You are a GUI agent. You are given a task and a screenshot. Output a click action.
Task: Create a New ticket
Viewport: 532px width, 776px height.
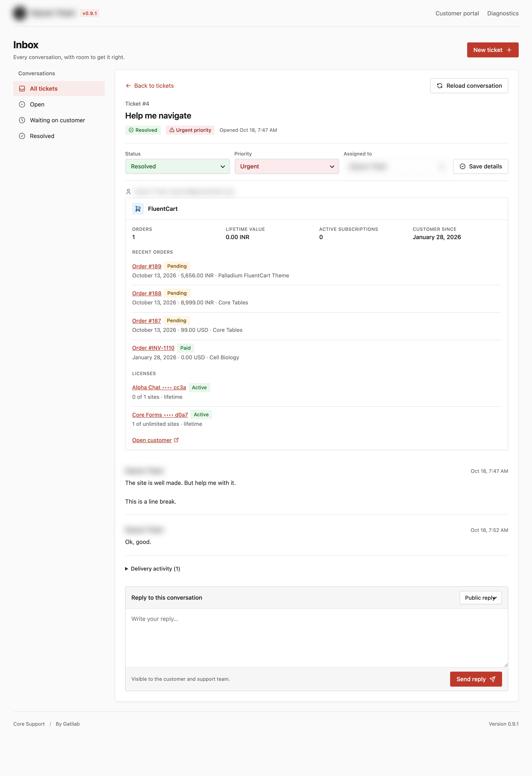493,50
